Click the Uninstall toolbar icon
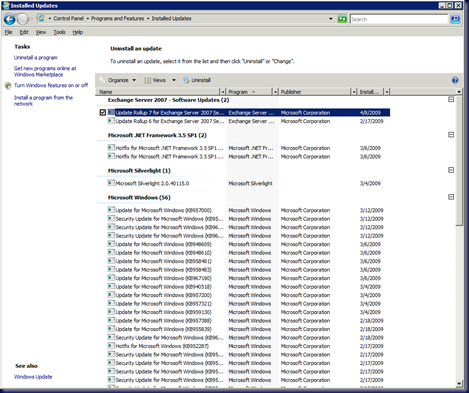The image size is (469, 393). 186,80
